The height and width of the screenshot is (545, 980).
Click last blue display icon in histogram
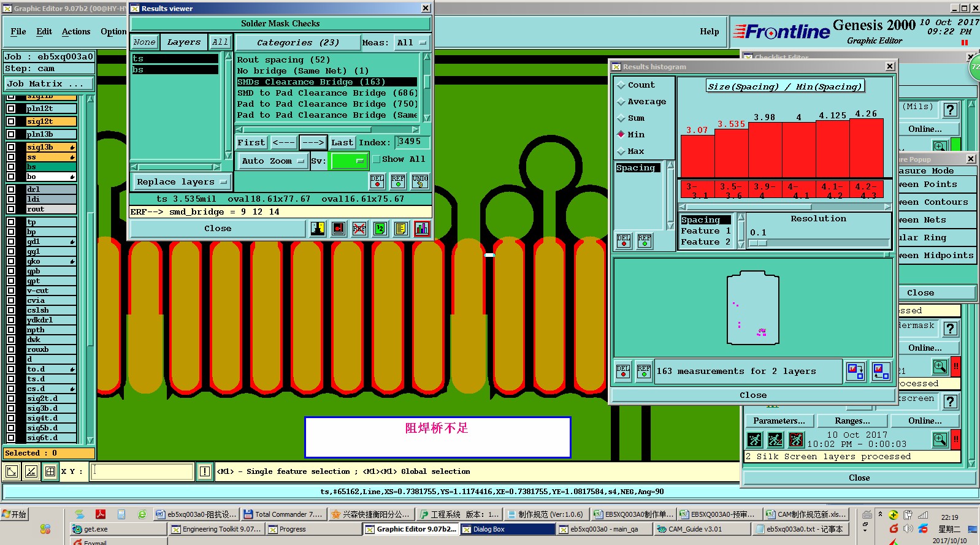(881, 372)
